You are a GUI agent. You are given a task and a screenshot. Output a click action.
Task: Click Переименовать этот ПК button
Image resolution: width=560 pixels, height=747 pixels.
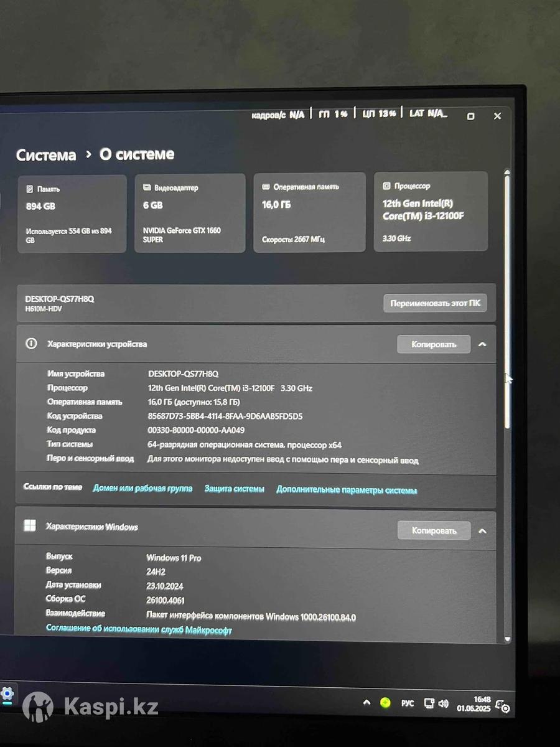[435, 304]
